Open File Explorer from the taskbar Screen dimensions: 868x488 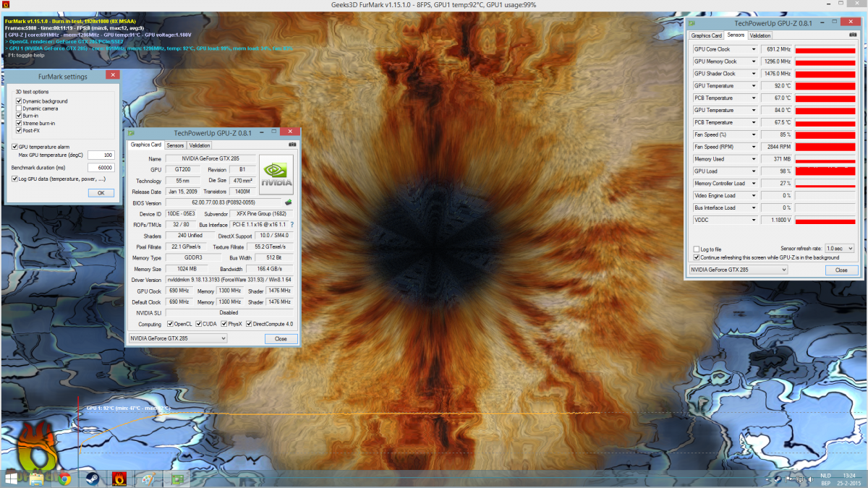click(x=38, y=479)
